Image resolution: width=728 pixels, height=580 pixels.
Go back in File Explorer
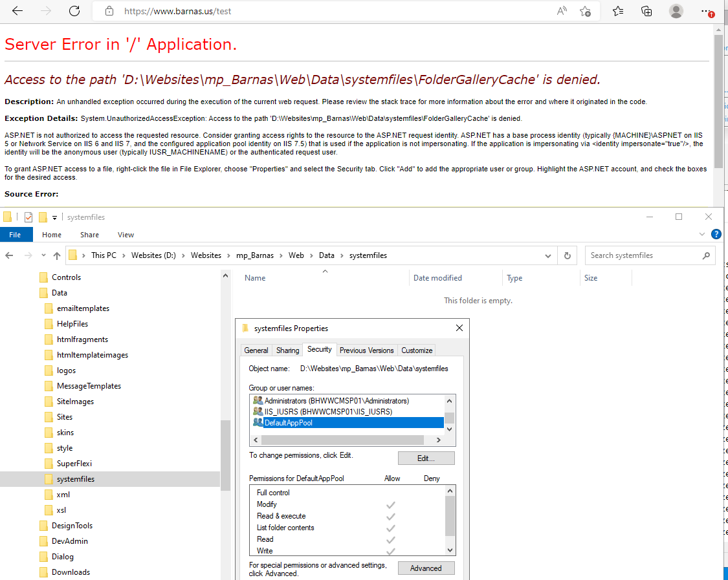(x=9, y=255)
